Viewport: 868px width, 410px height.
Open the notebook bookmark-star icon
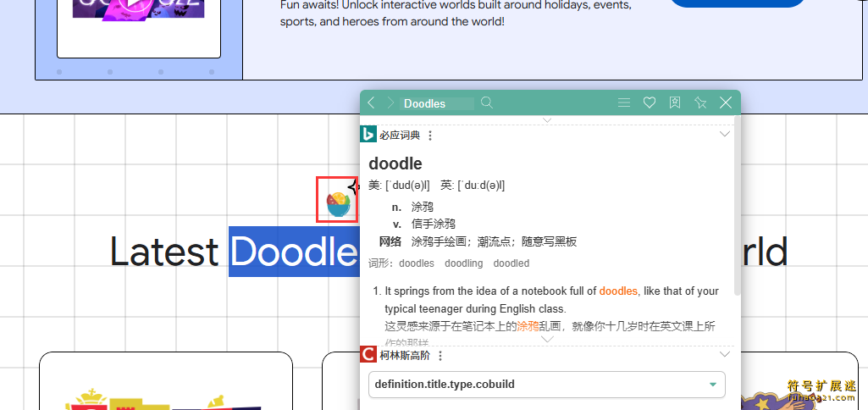click(x=675, y=102)
